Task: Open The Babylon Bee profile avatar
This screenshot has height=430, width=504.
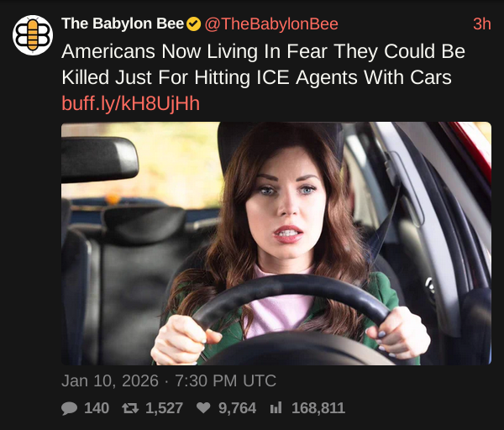Action: (x=33, y=35)
